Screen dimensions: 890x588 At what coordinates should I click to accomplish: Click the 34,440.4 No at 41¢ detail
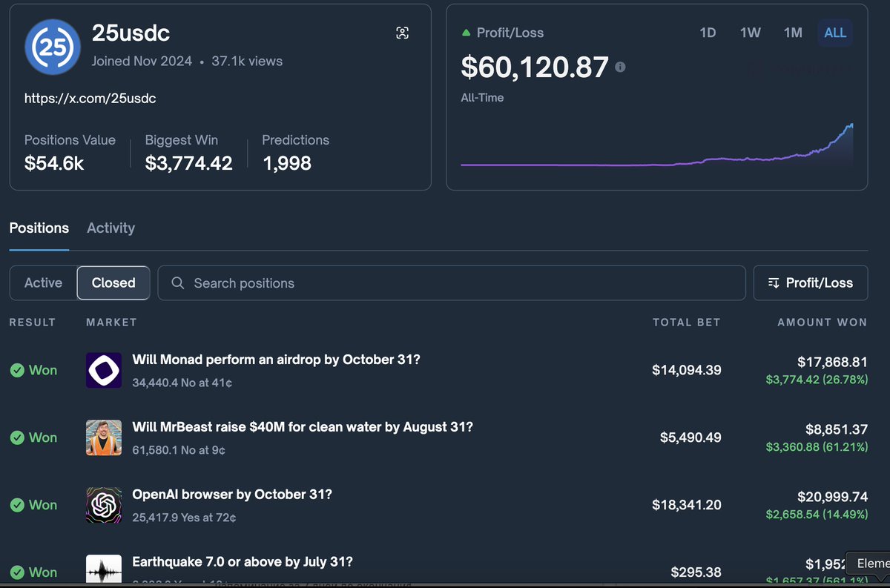tap(182, 383)
